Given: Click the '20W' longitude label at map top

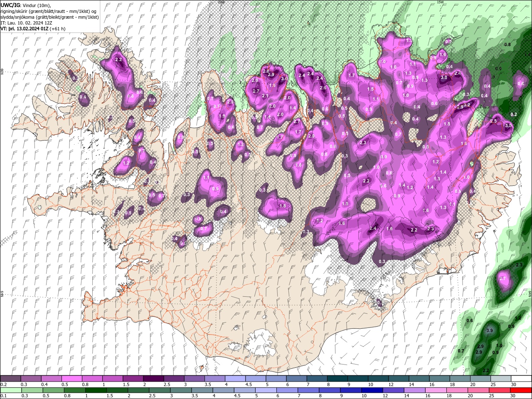Looking at the screenshot, I should tap(221, 2).
